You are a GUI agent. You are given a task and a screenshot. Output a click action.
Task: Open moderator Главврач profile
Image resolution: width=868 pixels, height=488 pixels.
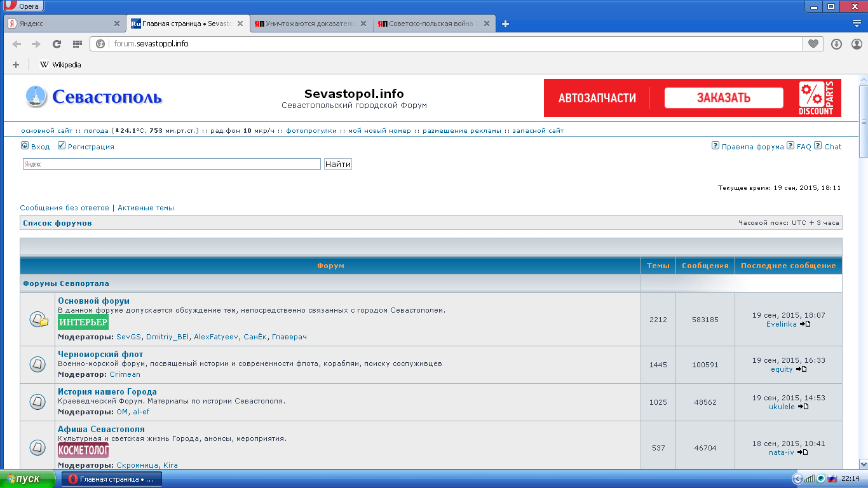tap(289, 337)
